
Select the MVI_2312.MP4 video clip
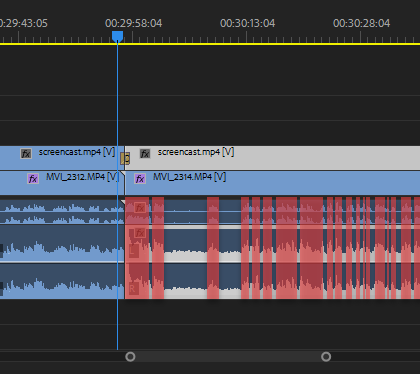click(62, 183)
